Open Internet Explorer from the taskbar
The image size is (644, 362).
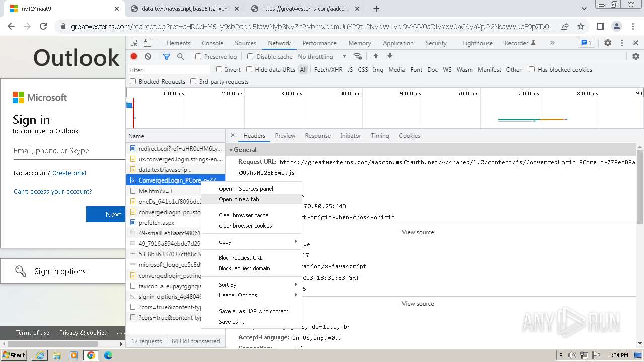pyautogui.click(x=40, y=355)
